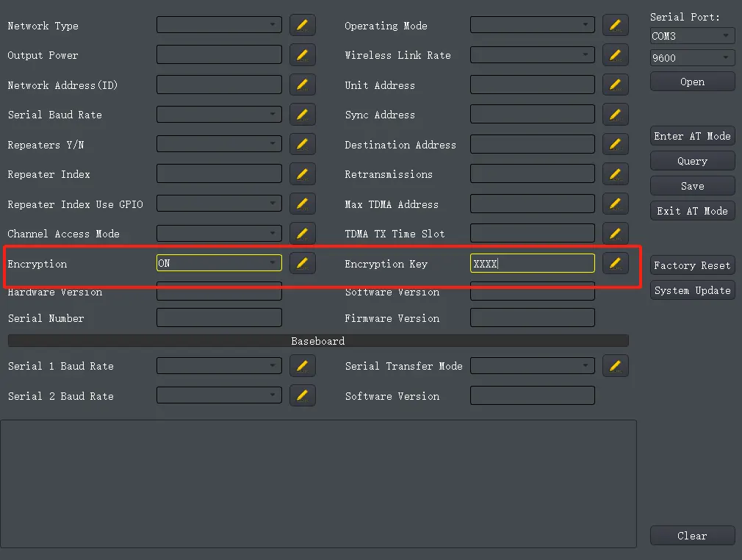Click the Baseboard section bar
The image size is (742, 560).
click(318, 341)
